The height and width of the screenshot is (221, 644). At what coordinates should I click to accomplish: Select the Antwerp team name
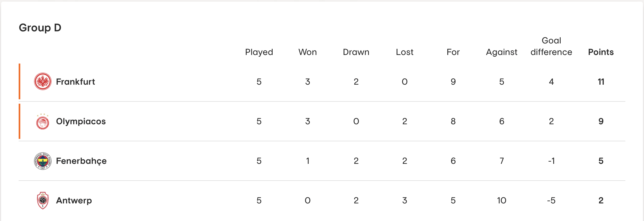74,200
